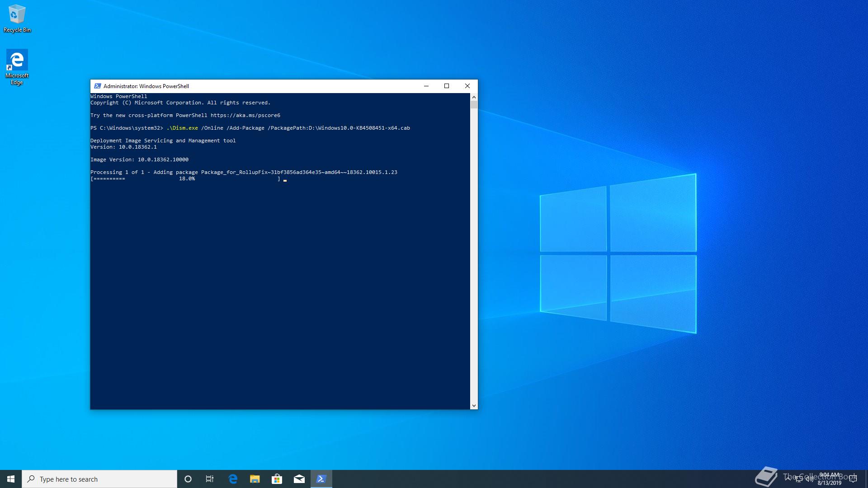Open the Action Center notification icon
This screenshot has width=868, height=488.
pos(853,479)
